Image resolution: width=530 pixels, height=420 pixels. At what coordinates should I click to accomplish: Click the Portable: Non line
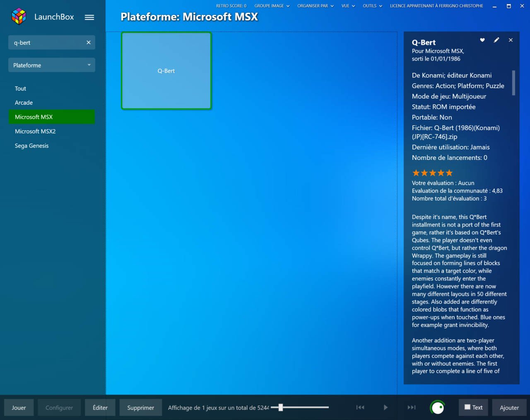[x=432, y=117]
